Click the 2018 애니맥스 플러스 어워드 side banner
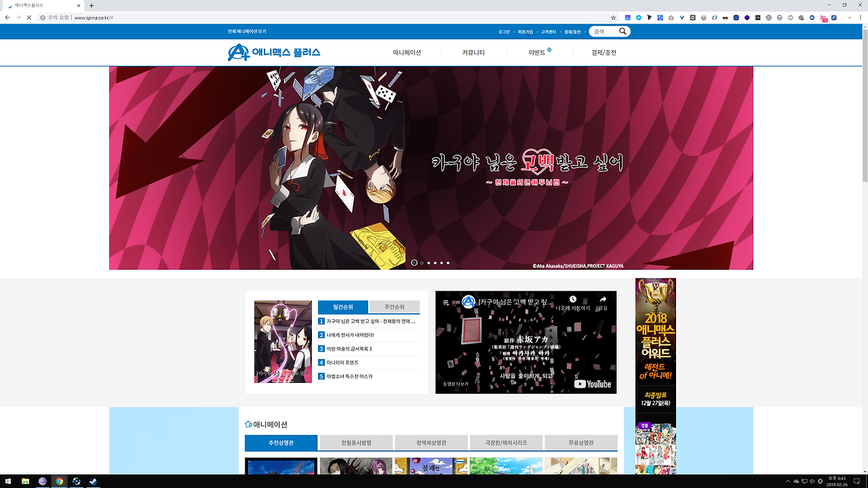This screenshot has height=488, width=868. tap(656, 376)
